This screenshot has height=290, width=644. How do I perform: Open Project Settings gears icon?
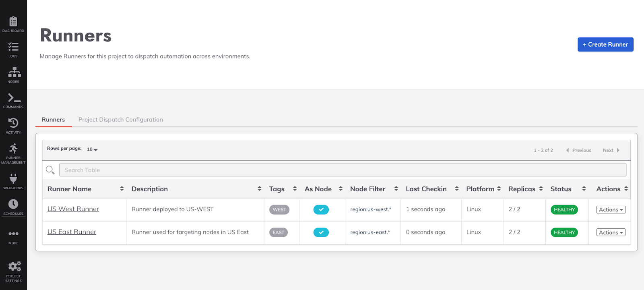click(13, 267)
